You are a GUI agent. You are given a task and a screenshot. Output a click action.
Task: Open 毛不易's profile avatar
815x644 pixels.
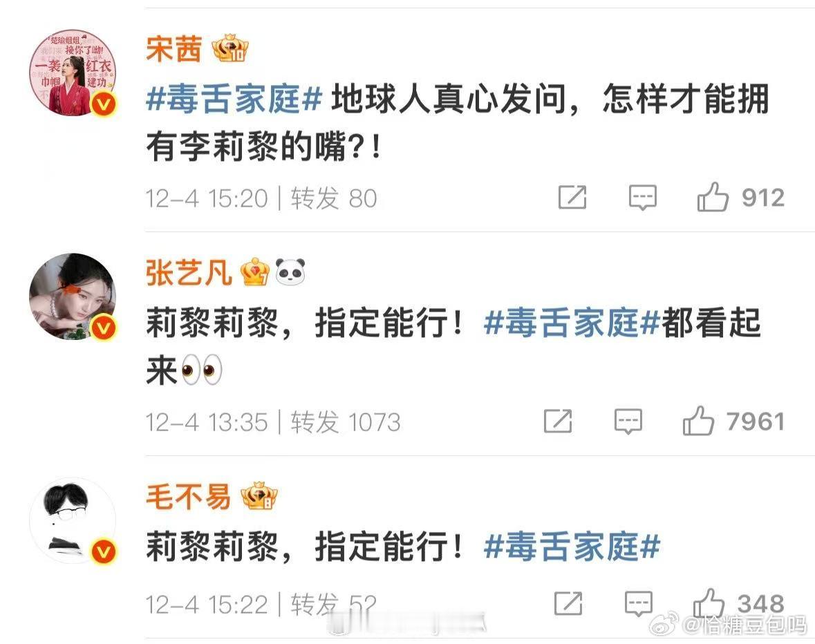coord(73,520)
